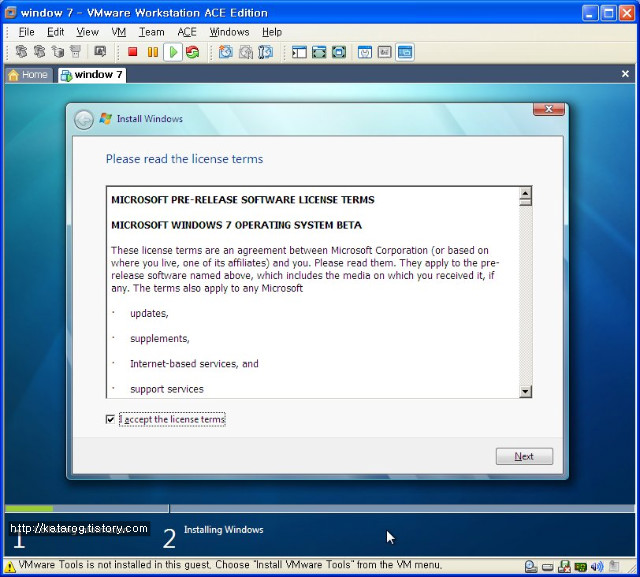This screenshot has width=640, height=577.
Task: Open the View menu
Action: (x=87, y=32)
